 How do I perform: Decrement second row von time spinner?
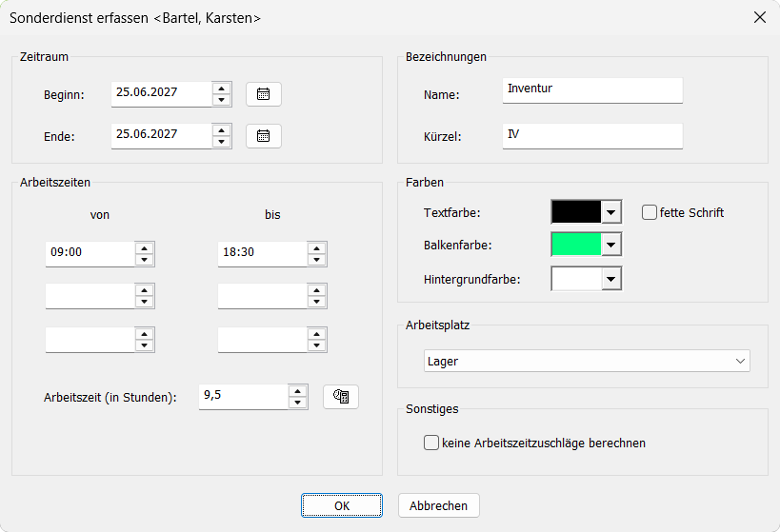(x=144, y=302)
